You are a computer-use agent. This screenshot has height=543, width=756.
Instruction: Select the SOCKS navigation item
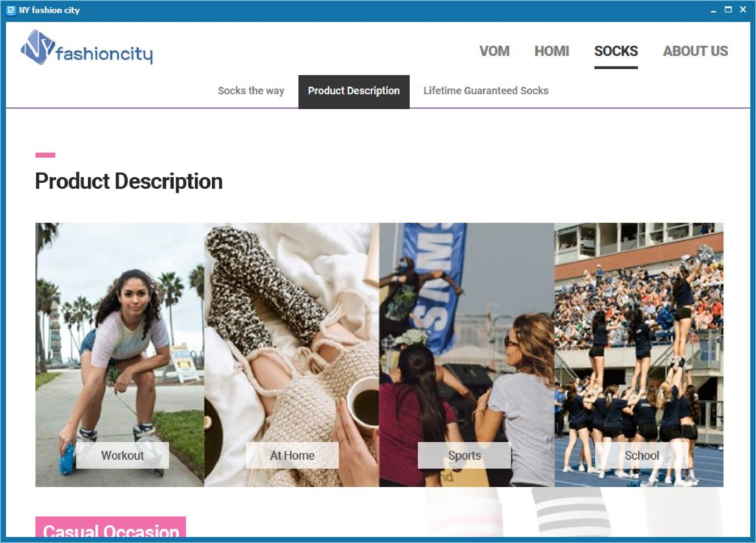[x=616, y=51]
